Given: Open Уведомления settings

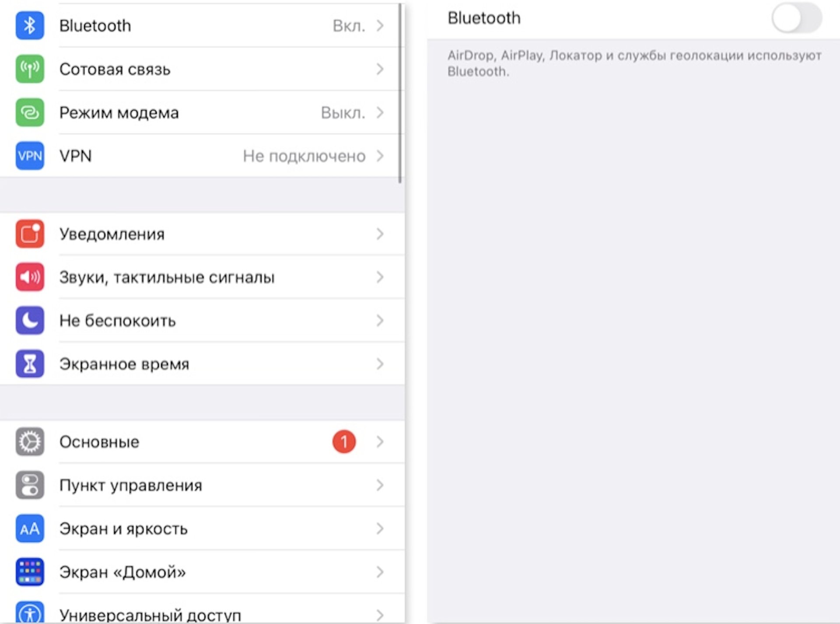Looking at the screenshot, I should pos(201,234).
